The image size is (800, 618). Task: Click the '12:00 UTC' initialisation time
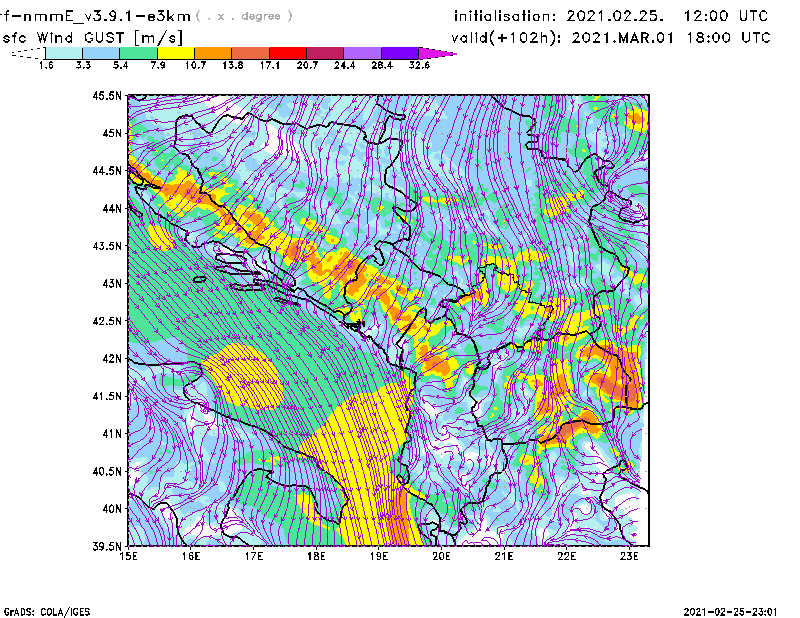point(726,16)
